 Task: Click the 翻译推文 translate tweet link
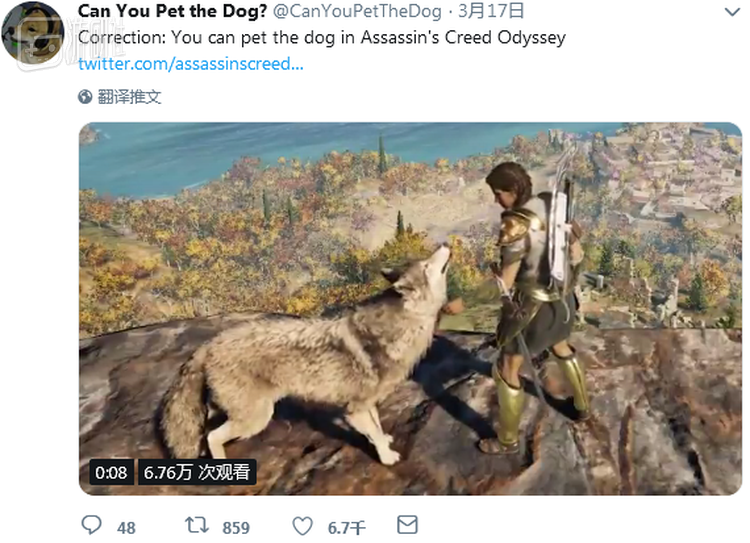[x=129, y=97]
